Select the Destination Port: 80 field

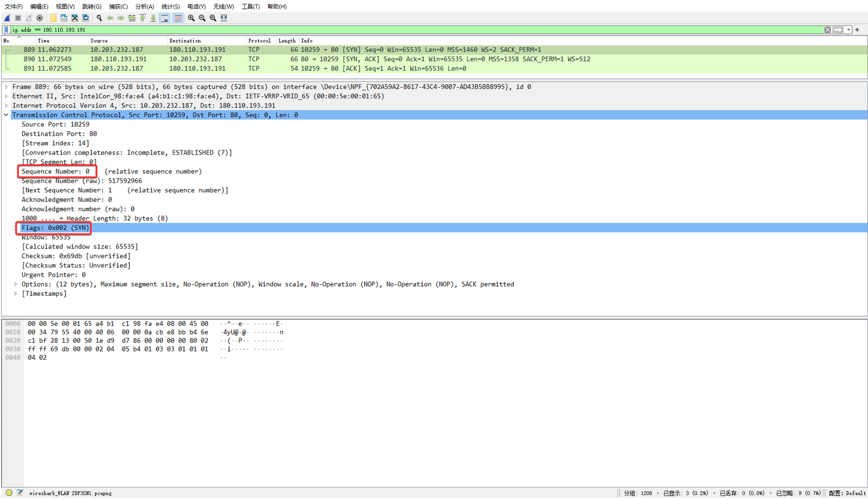pyautogui.click(x=59, y=134)
